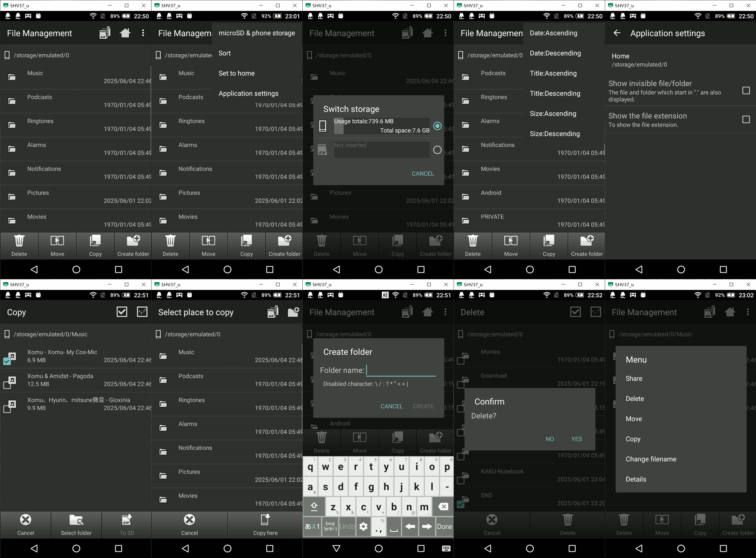
Task: Tap Android recents button in the Copy window
Action: [x=118, y=548]
